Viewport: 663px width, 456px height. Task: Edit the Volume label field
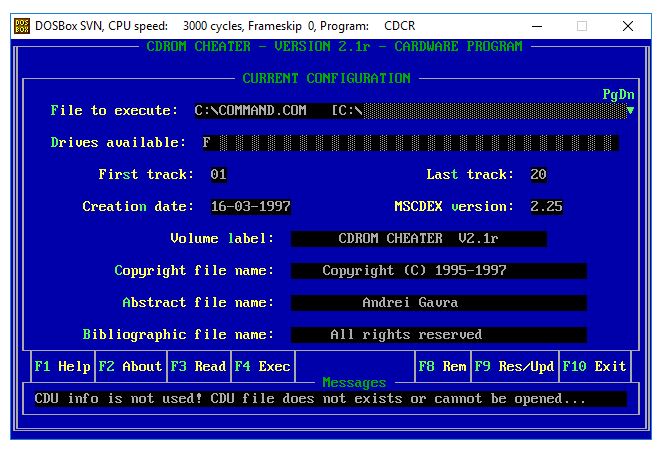click(418, 239)
